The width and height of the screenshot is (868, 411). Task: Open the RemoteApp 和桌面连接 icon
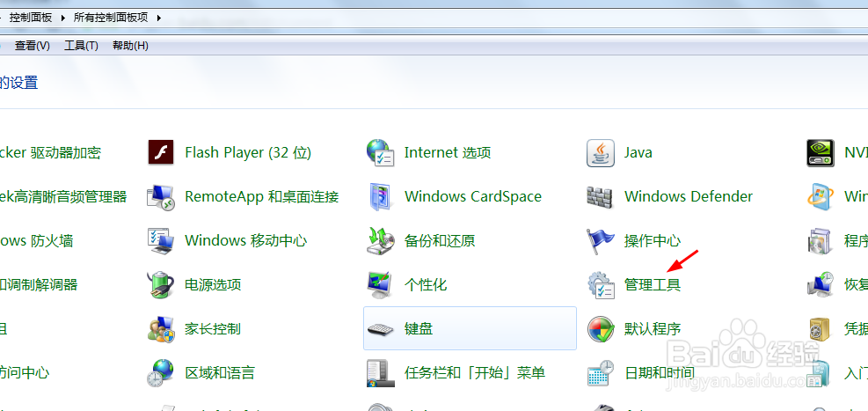click(161, 196)
